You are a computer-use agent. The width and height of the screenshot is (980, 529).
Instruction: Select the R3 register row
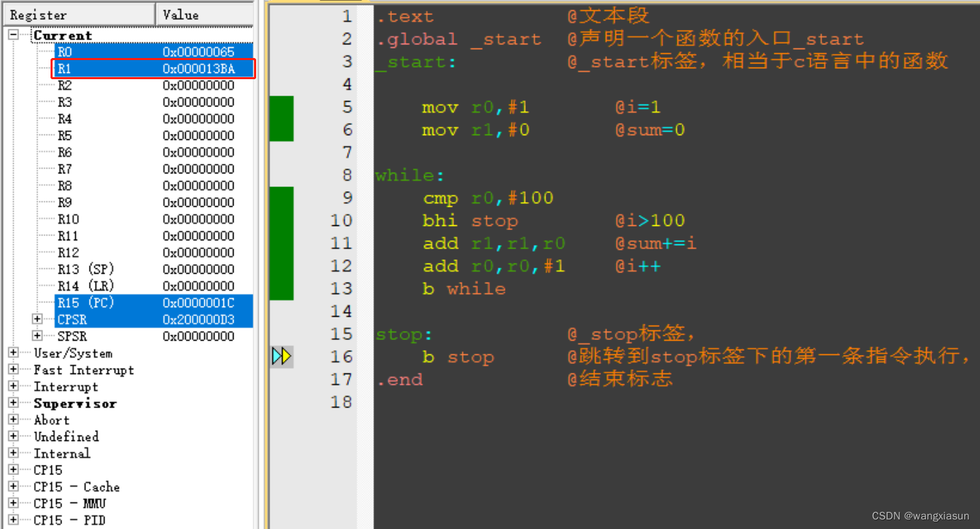point(154,102)
